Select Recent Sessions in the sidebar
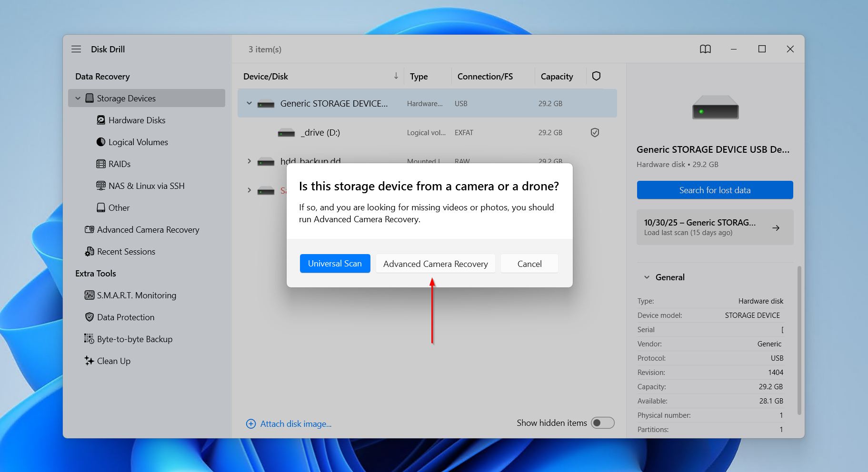This screenshot has height=472, width=868. [x=126, y=251]
